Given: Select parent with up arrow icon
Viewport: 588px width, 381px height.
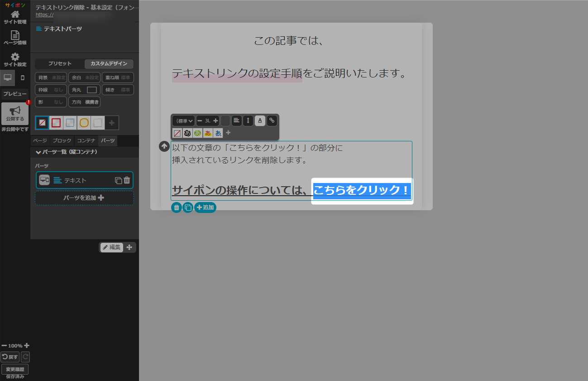Looking at the screenshot, I should (x=164, y=147).
